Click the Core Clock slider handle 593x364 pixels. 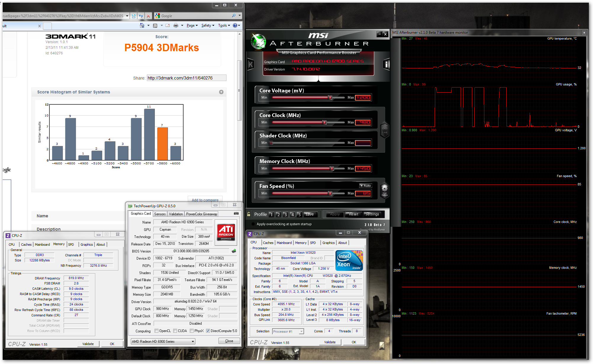325,122
